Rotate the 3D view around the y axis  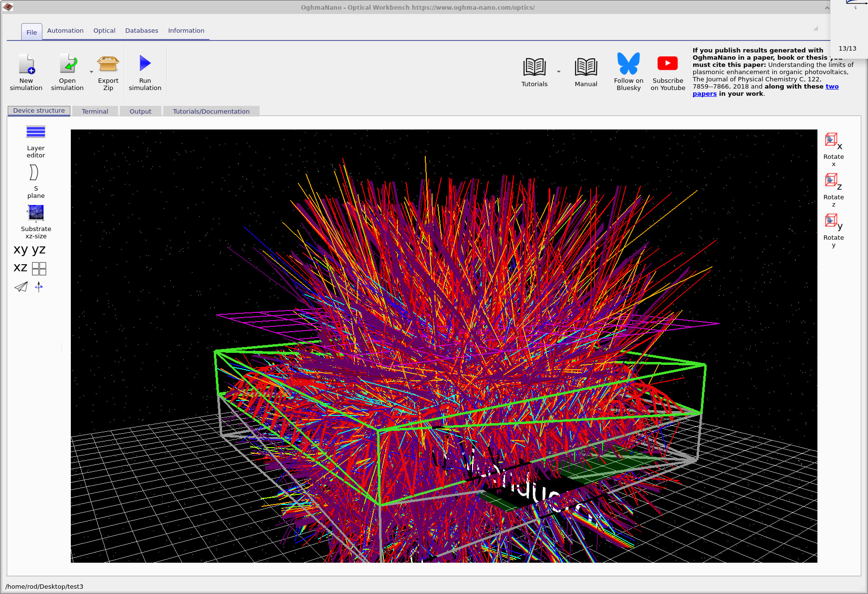(x=832, y=221)
